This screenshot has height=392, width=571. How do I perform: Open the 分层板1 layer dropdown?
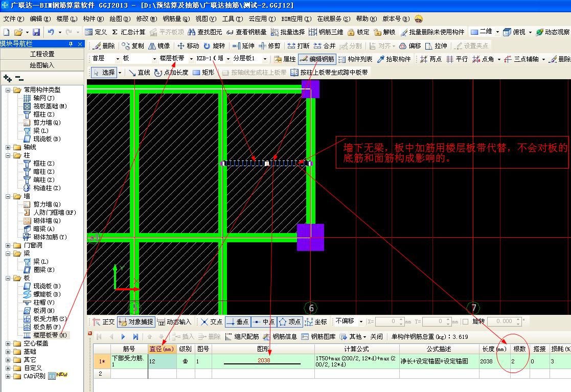[x=265, y=59]
